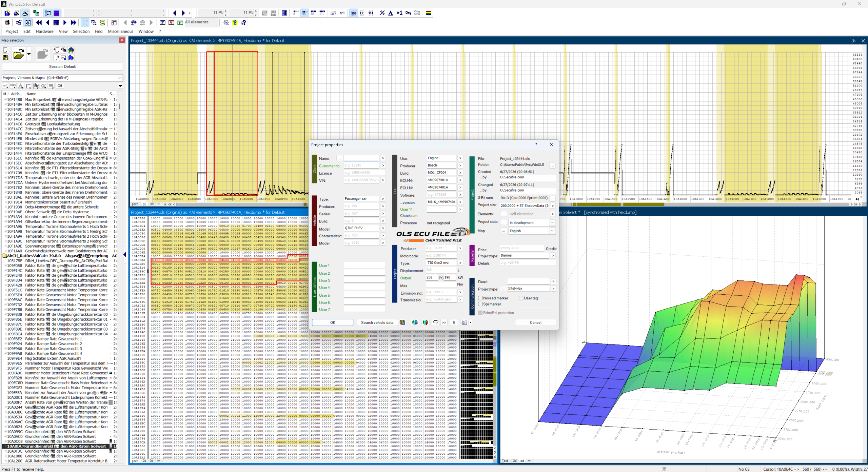Click the browse button next to Folder path
The height and width of the screenshot is (472, 868).
pyautogui.click(x=553, y=165)
